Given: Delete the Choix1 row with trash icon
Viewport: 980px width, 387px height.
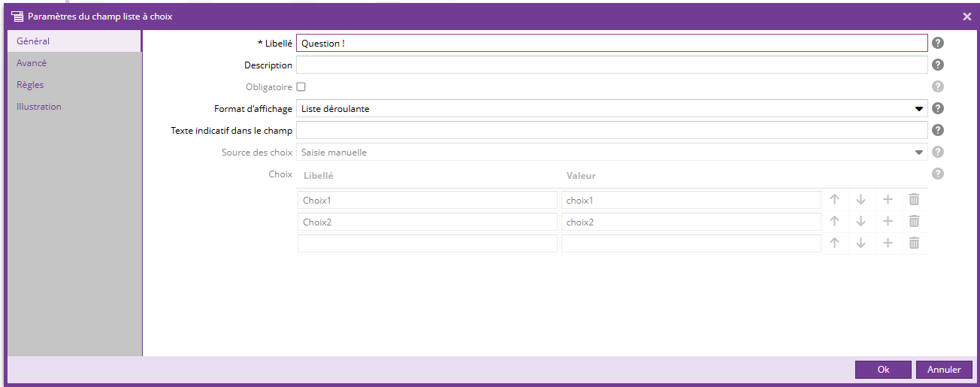Looking at the screenshot, I should 914,200.
